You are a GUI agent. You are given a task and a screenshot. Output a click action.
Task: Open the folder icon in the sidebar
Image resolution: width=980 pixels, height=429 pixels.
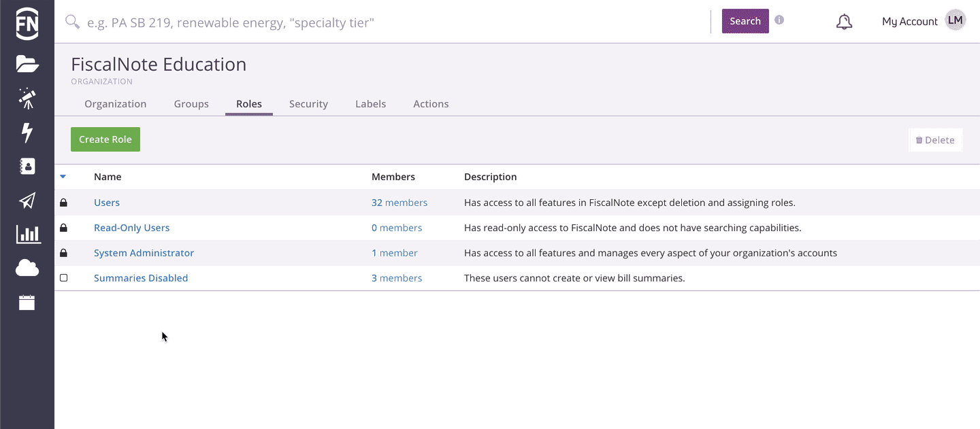pos(27,64)
